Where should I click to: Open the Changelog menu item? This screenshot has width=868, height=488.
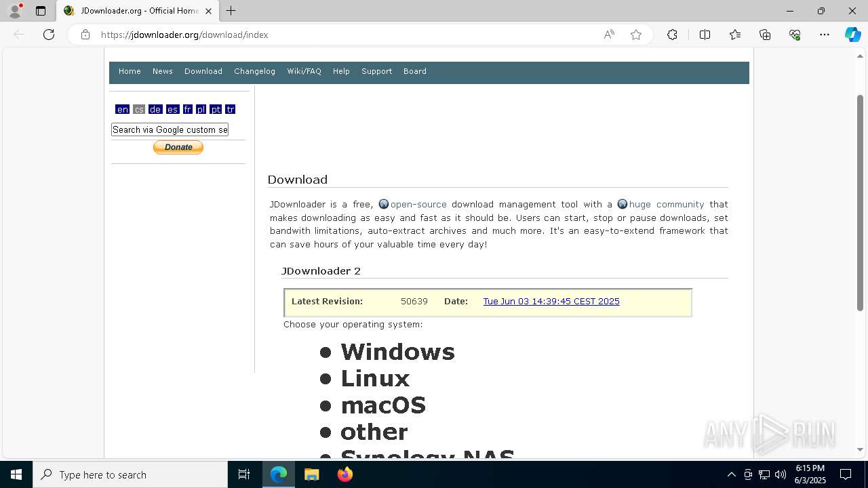click(254, 71)
